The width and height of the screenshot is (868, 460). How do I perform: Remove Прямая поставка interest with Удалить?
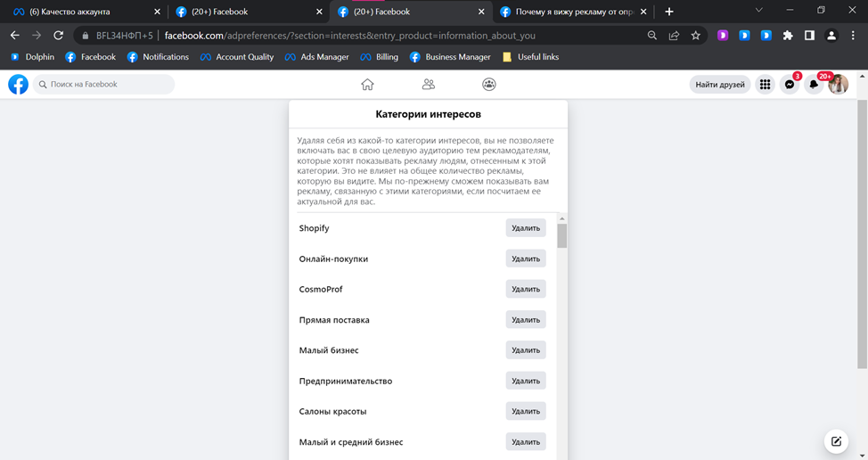point(525,320)
